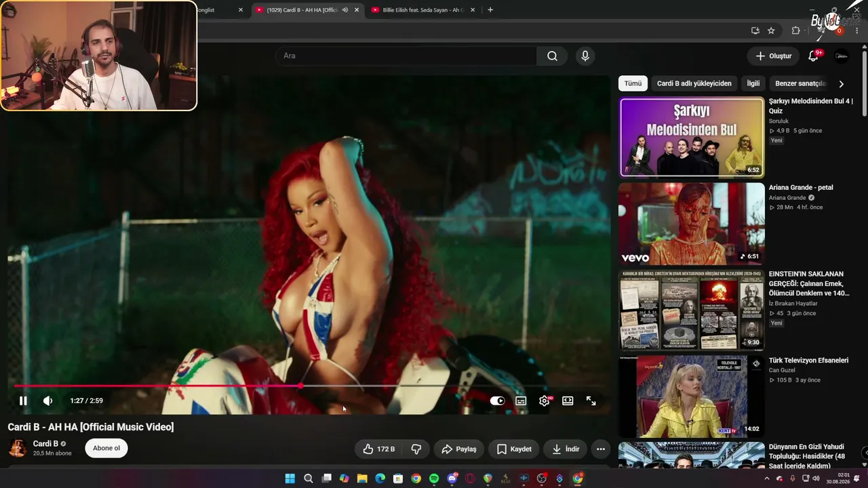Open Opera browser from the taskbar
The width and height of the screenshot is (868, 488).
470,479
